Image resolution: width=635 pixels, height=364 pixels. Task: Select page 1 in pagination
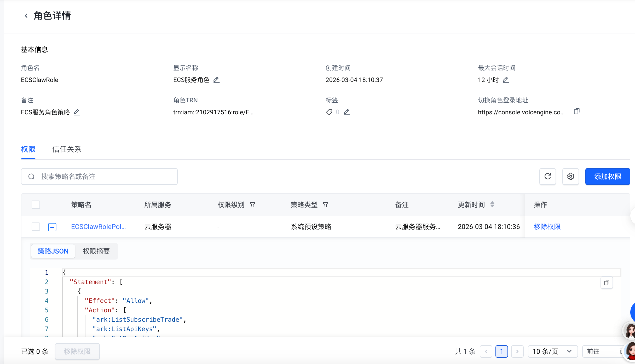(x=501, y=351)
